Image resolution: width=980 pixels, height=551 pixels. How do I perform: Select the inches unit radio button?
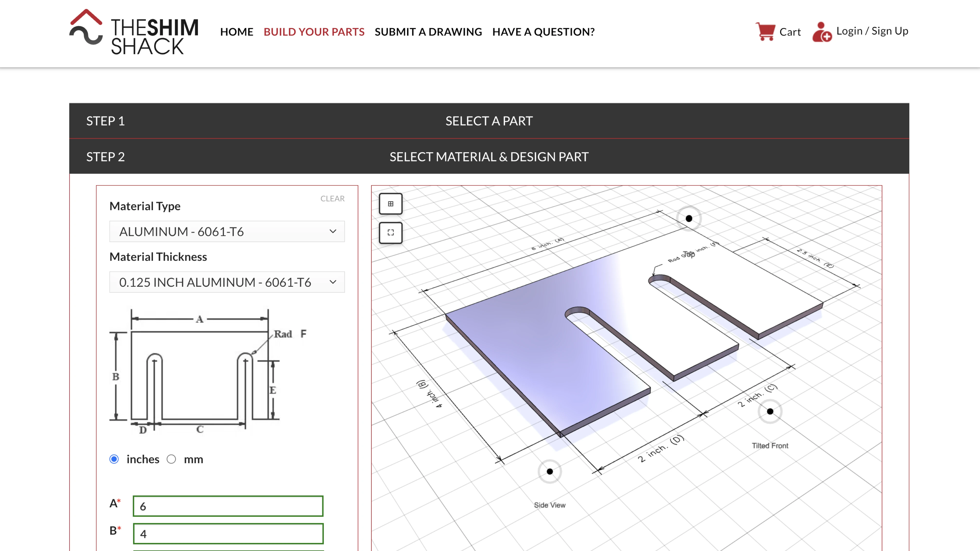click(114, 459)
